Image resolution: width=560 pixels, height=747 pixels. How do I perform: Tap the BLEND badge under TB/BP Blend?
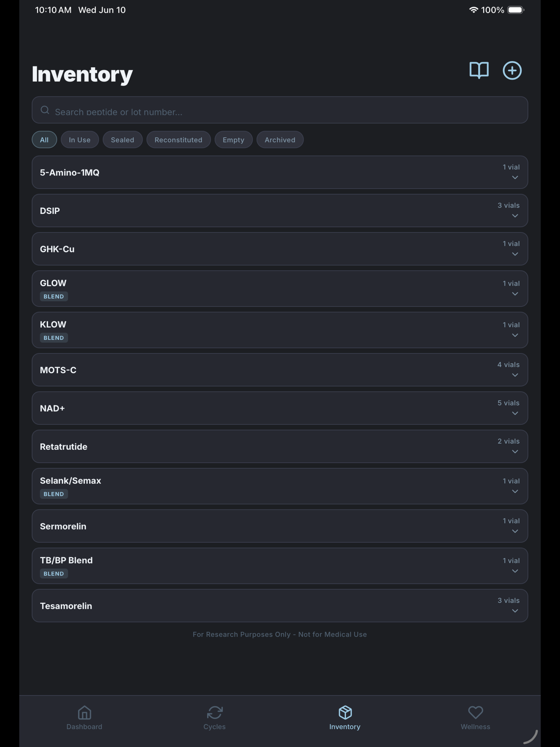point(54,574)
